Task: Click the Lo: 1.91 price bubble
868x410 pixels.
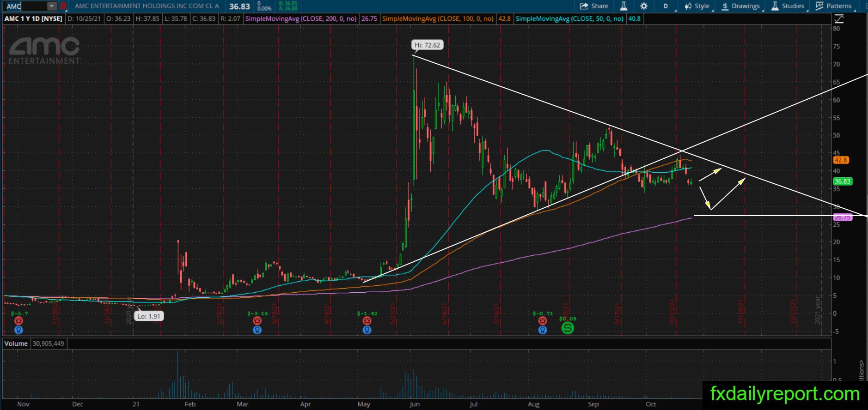Action: click(x=148, y=316)
